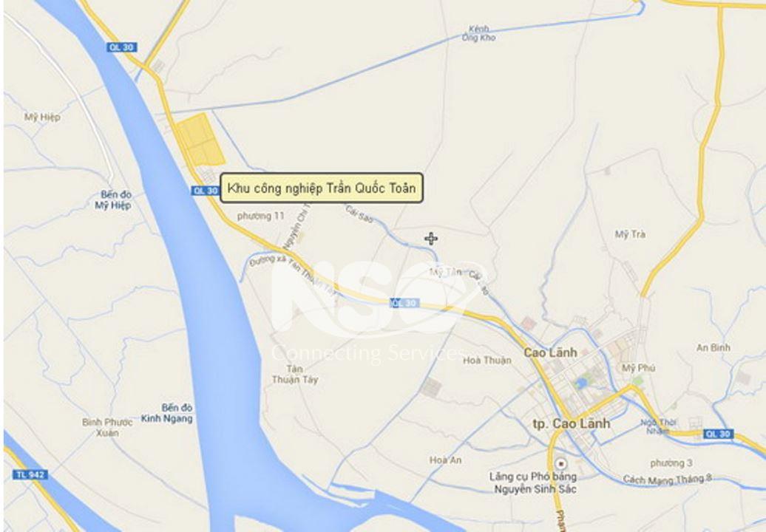Click the Kênh Ông Kho canal label
Viewport: 766px width, 532px height.
pyautogui.click(x=479, y=33)
